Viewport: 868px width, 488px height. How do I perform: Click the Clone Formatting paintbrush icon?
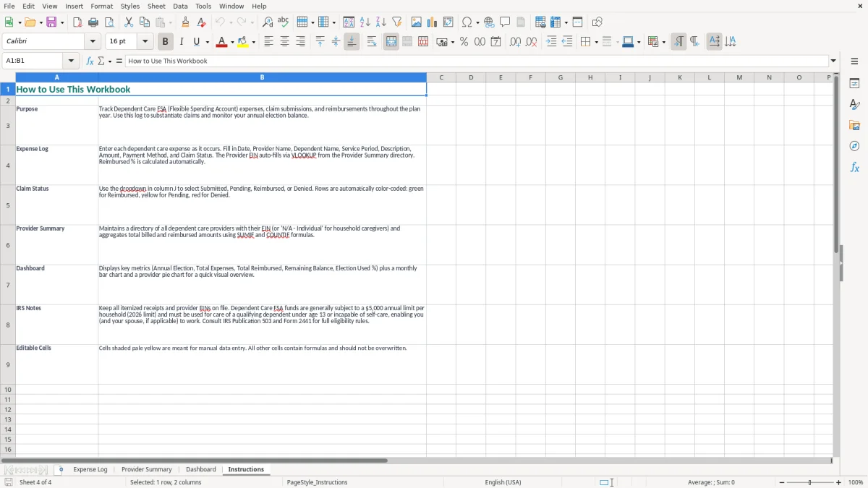(186, 22)
